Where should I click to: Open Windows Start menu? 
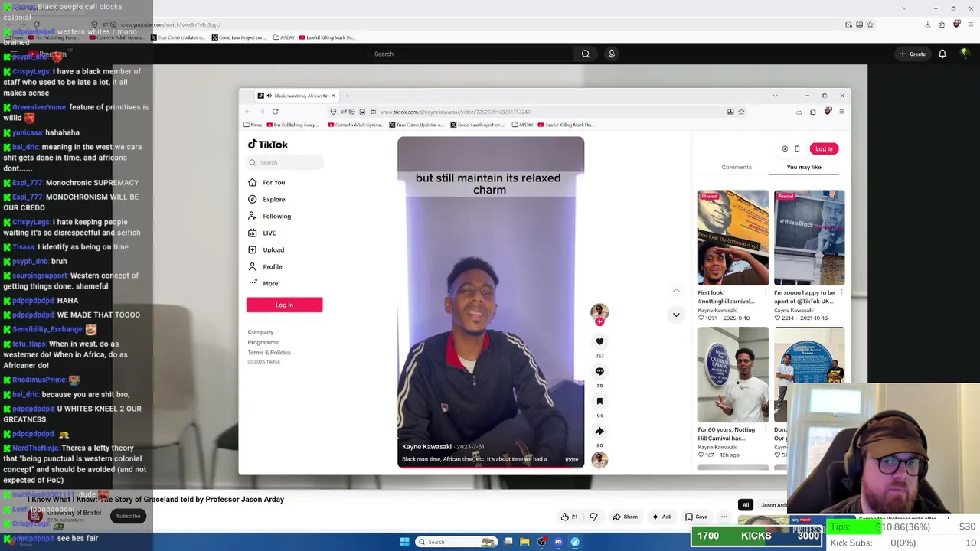[x=404, y=542]
